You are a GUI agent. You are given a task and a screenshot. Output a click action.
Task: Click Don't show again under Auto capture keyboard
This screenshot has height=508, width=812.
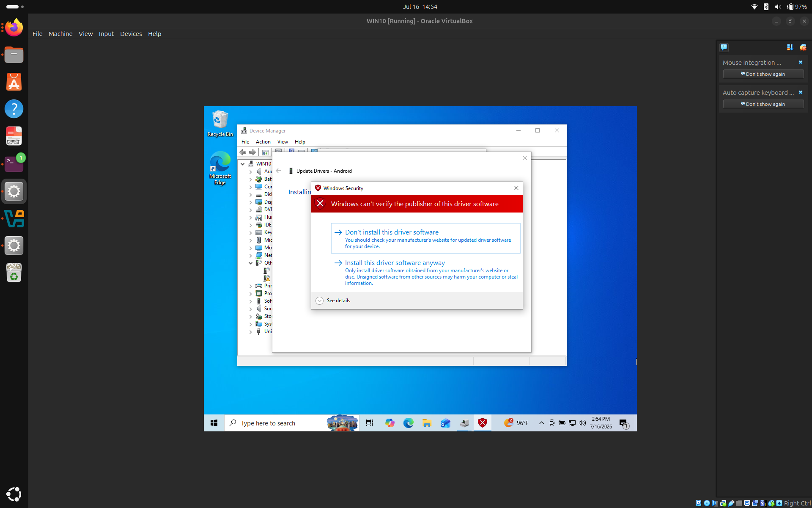tap(763, 104)
